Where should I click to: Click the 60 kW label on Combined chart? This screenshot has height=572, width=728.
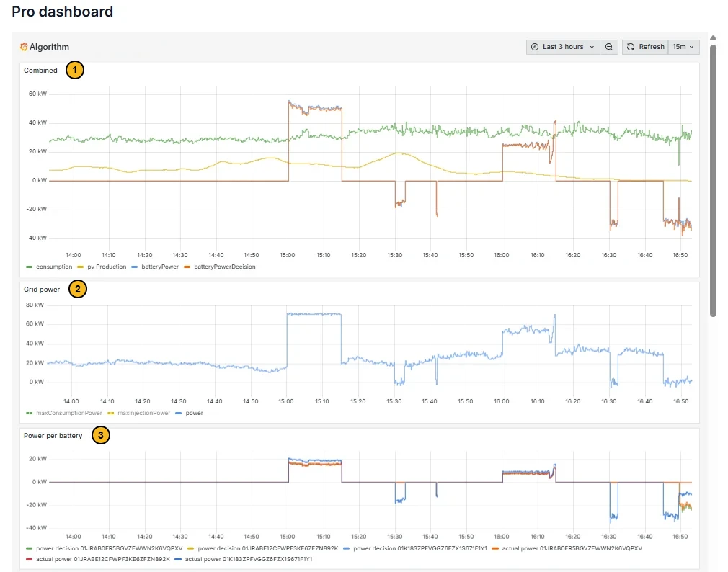[x=37, y=94]
